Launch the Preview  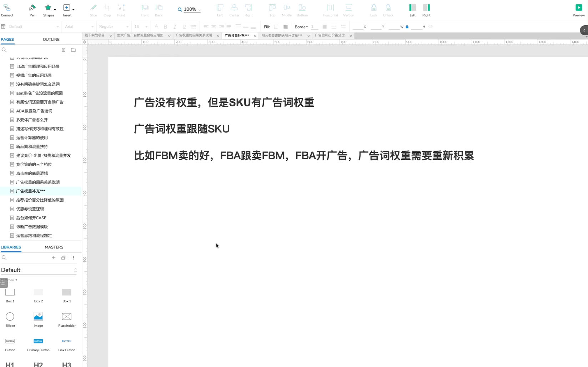pos(578,7)
